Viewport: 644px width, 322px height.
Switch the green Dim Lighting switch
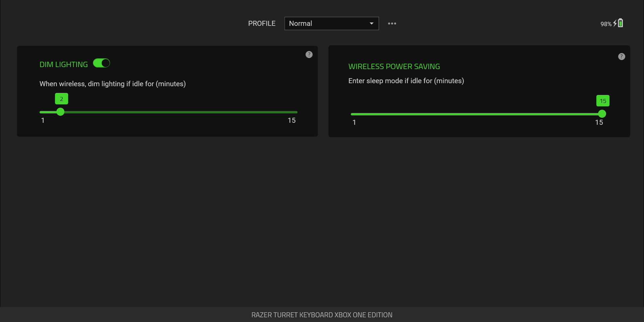coord(101,63)
